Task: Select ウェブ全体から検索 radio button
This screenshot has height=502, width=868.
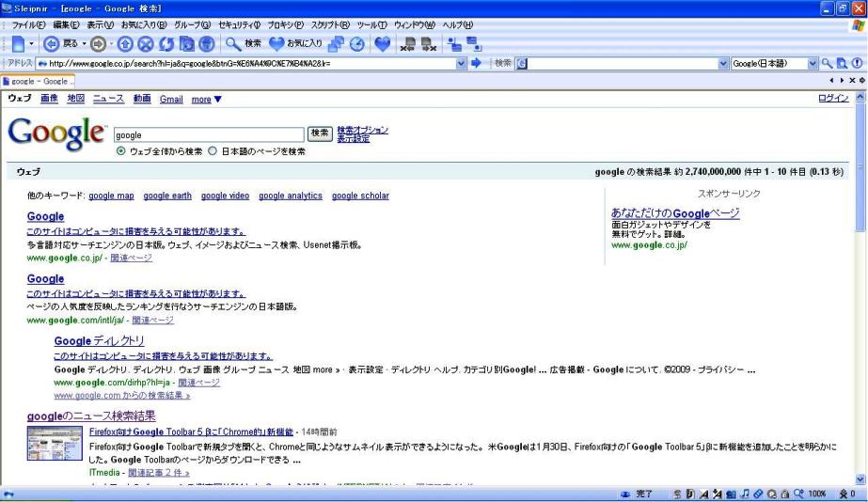Action: (120, 151)
